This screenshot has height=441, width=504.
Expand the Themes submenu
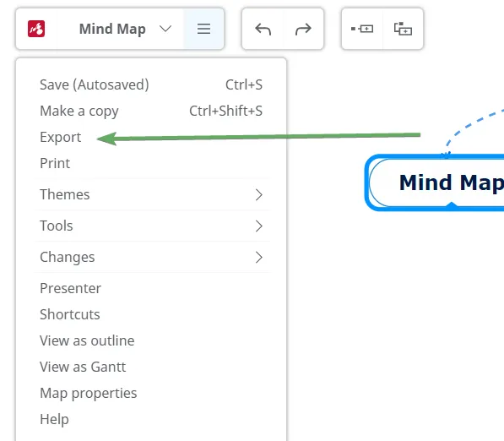coord(151,194)
